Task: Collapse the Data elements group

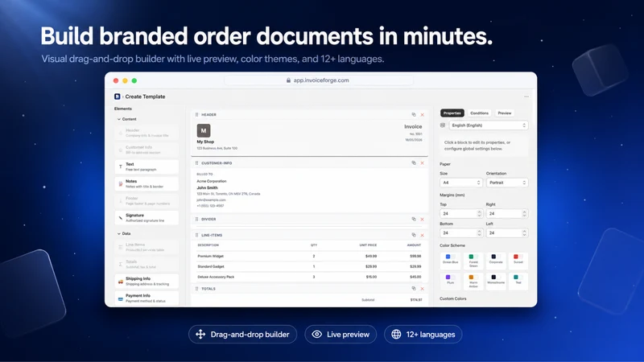Action: [124, 233]
